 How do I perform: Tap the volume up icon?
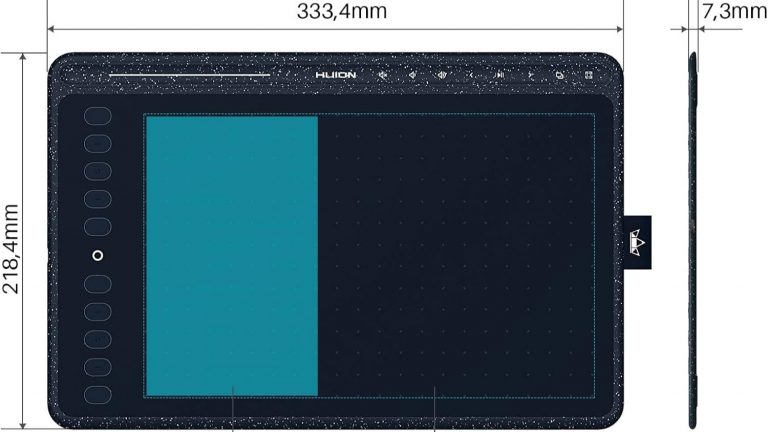(x=442, y=75)
